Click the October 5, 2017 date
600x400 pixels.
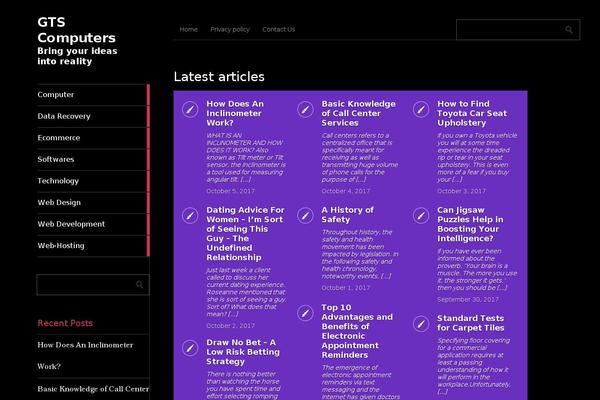pyautogui.click(x=230, y=191)
